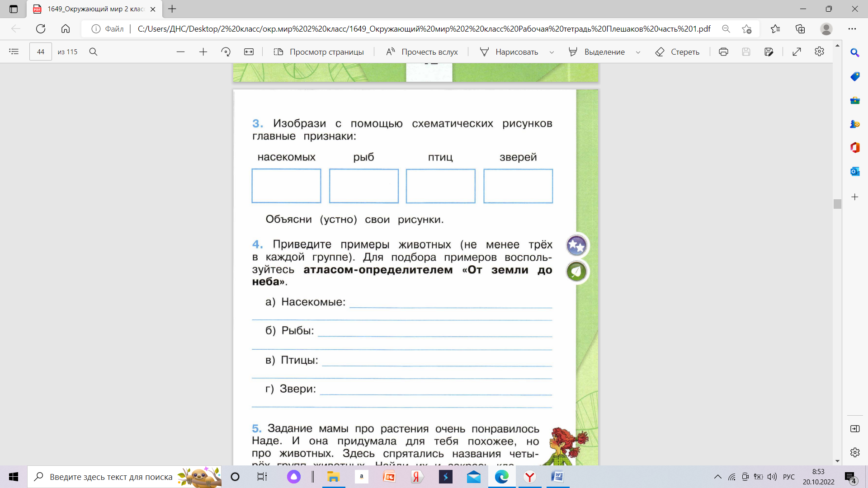
Task: Open browser settings and more menu
Action: pos(852,29)
